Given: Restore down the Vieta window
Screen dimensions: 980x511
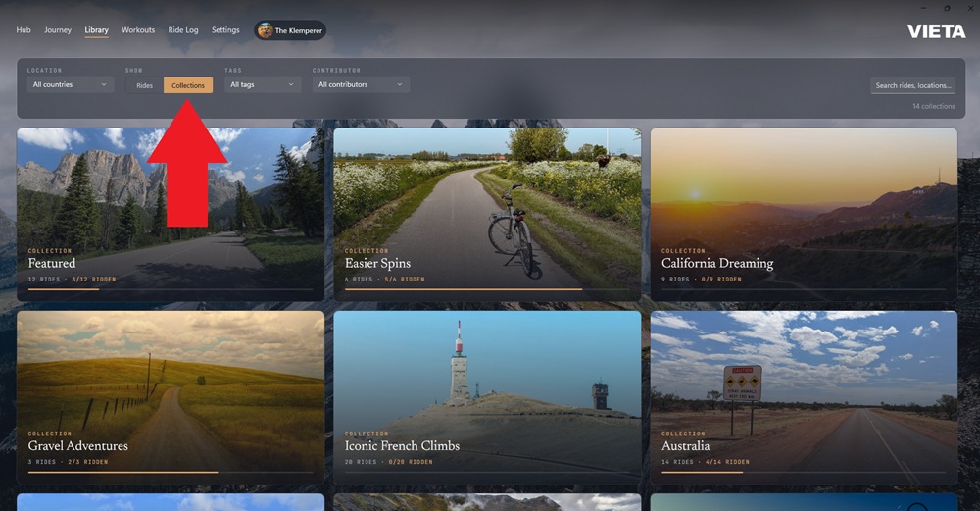Looking at the screenshot, I should 947,8.
